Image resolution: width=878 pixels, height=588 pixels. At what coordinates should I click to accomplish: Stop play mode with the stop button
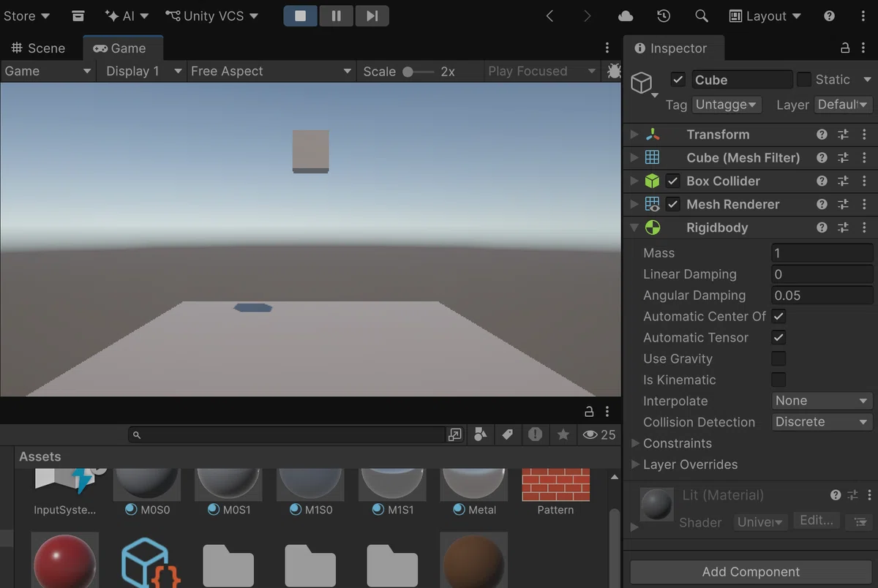[301, 16]
